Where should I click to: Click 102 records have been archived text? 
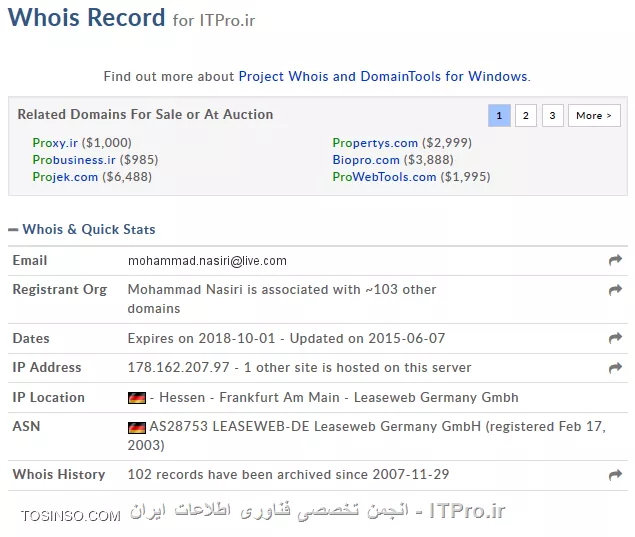288,474
